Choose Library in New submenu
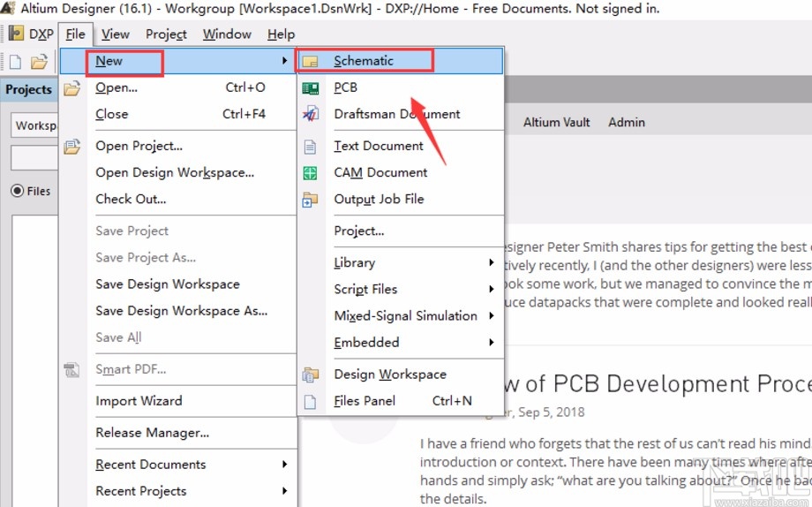The image size is (812, 507). [401, 263]
